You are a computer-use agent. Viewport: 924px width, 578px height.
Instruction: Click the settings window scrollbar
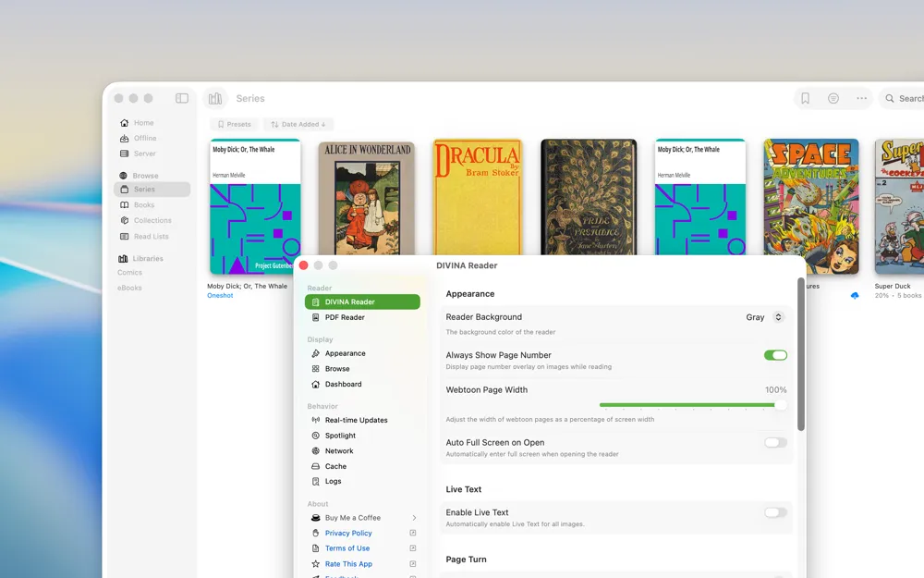point(801,354)
